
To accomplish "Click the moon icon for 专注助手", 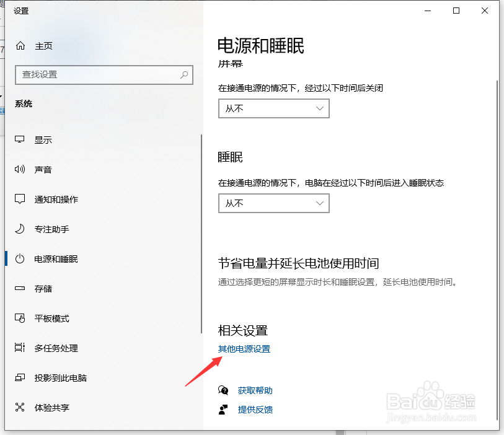I will click(x=20, y=229).
